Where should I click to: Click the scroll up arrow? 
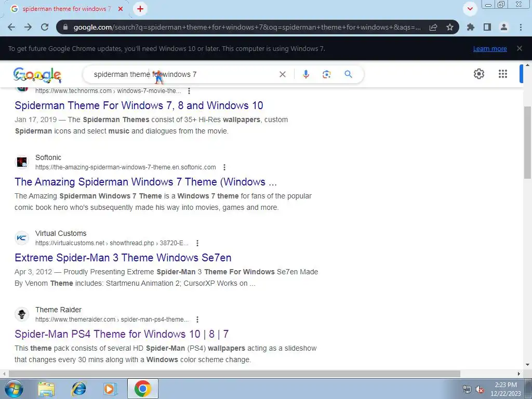pyautogui.click(x=528, y=65)
